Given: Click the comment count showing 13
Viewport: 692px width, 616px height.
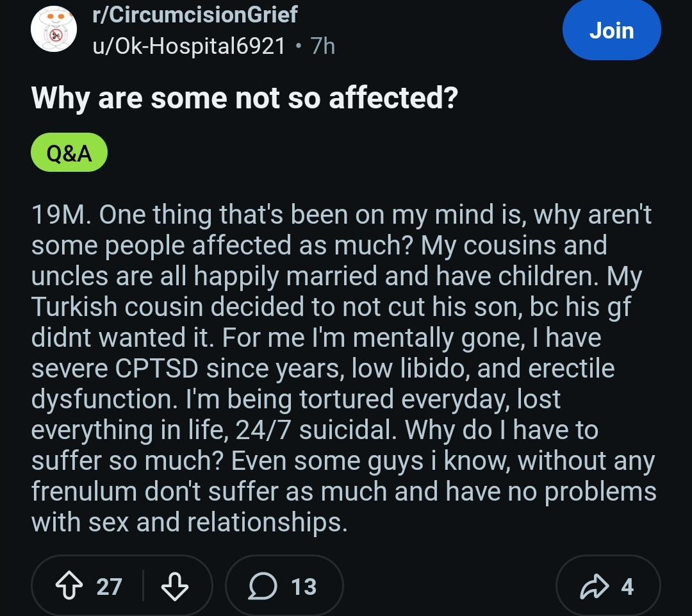Looking at the screenshot, I should tap(304, 587).
